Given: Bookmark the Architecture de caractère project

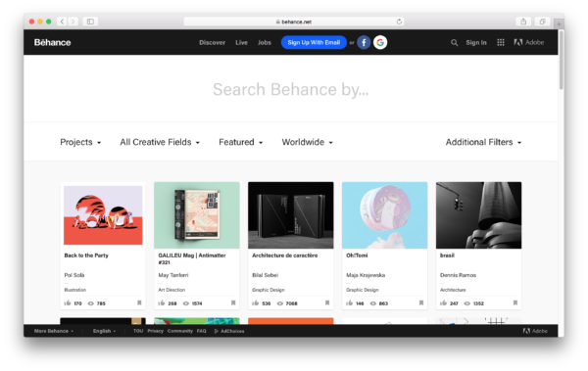Looking at the screenshot, I should click(327, 302).
